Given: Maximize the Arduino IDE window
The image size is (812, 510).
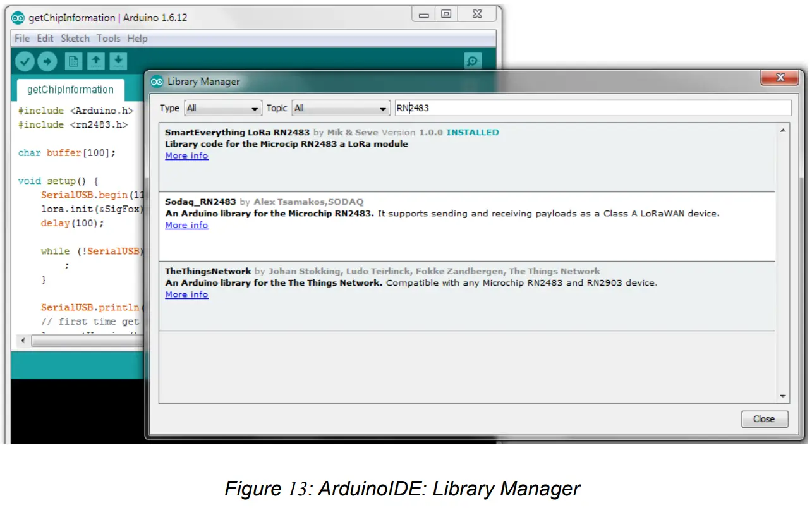Looking at the screenshot, I should click(446, 14).
